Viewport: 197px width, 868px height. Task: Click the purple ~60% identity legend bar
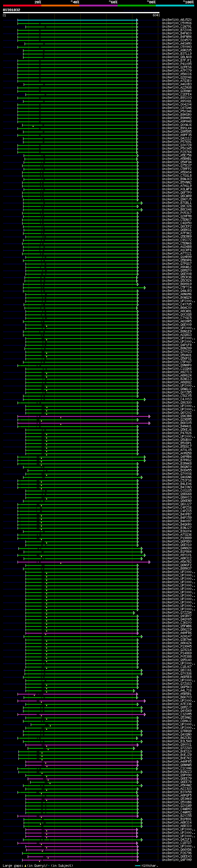[98, 6]
